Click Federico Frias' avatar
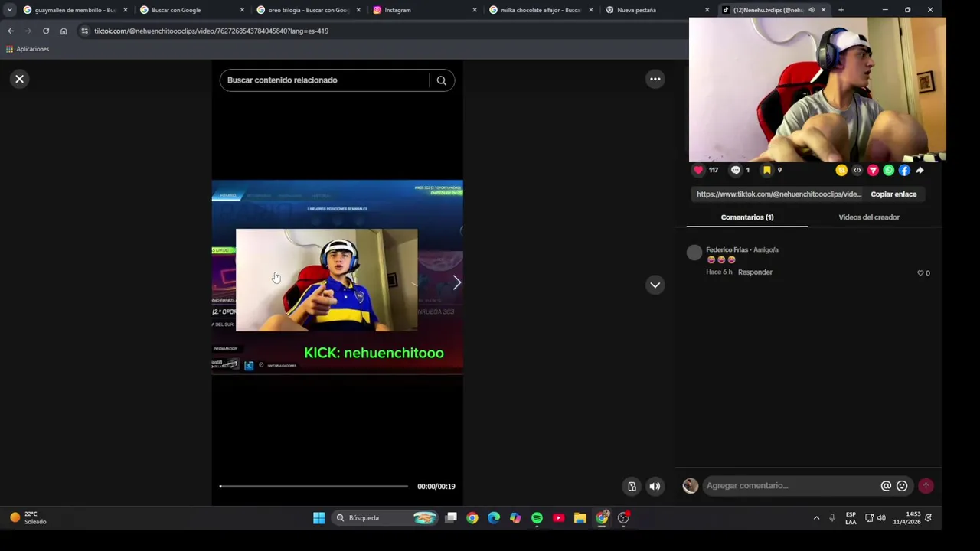 (694, 253)
